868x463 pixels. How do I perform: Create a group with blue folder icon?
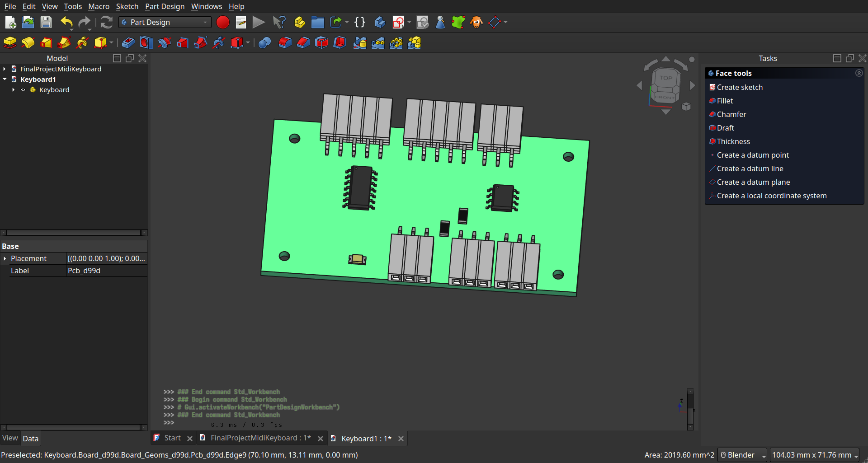pyautogui.click(x=318, y=22)
